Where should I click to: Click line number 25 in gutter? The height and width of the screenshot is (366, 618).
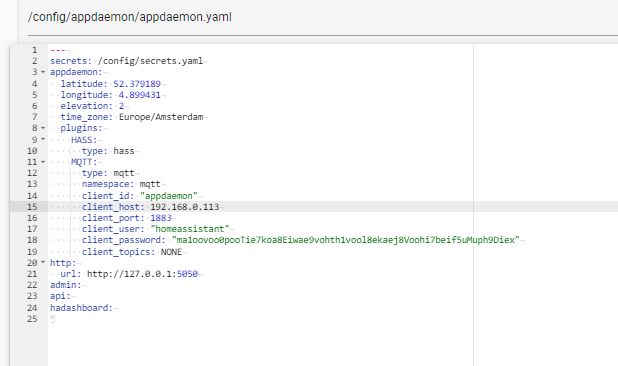point(32,319)
